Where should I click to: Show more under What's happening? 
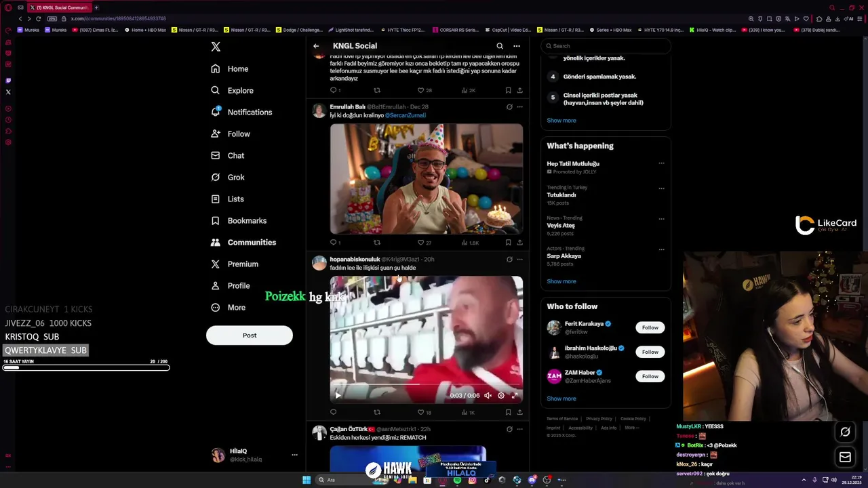tap(561, 281)
